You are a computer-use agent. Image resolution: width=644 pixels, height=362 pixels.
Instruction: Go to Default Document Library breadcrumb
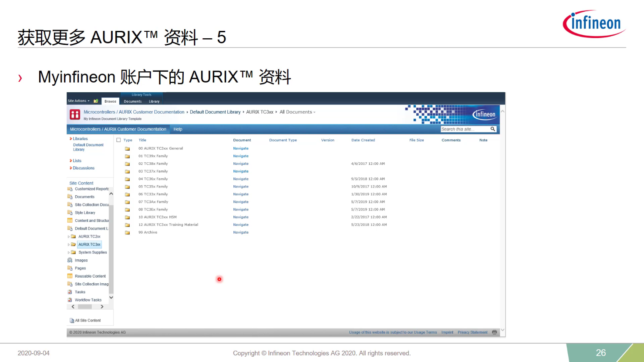click(x=215, y=112)
